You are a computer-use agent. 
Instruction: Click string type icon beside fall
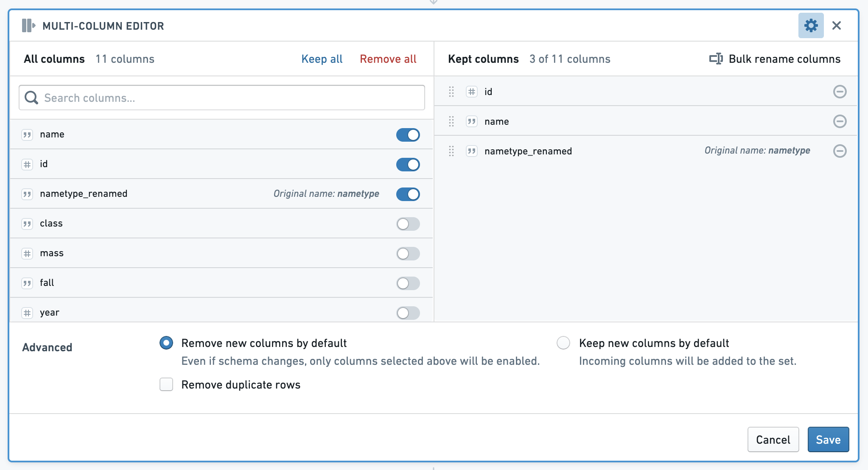[27, 283]
